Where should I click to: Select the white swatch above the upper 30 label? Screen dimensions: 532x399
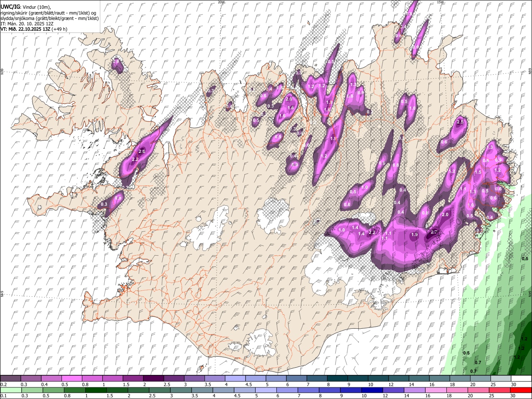521,379
